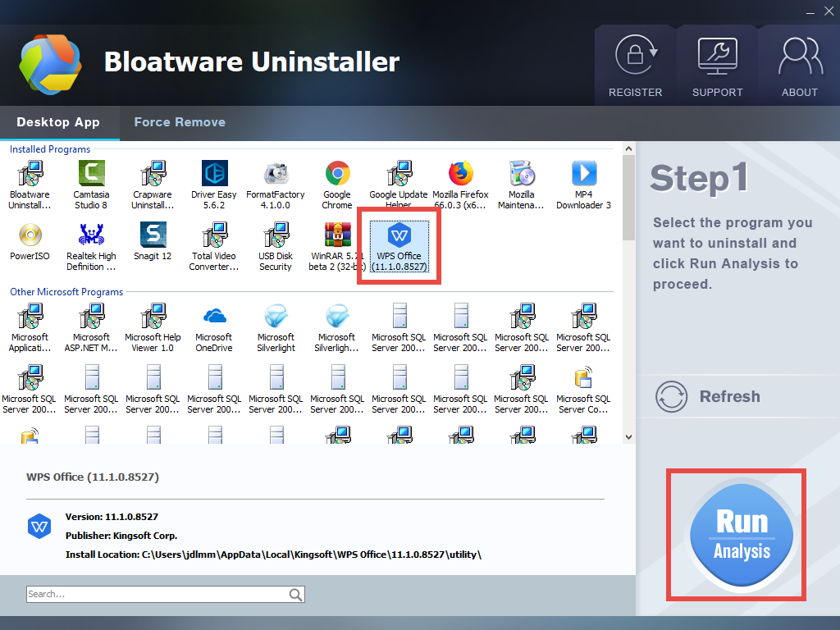This screenshot has height=630, width=840.
Task: Select USB Disk Security in the list
Action: tap(276, 247)
